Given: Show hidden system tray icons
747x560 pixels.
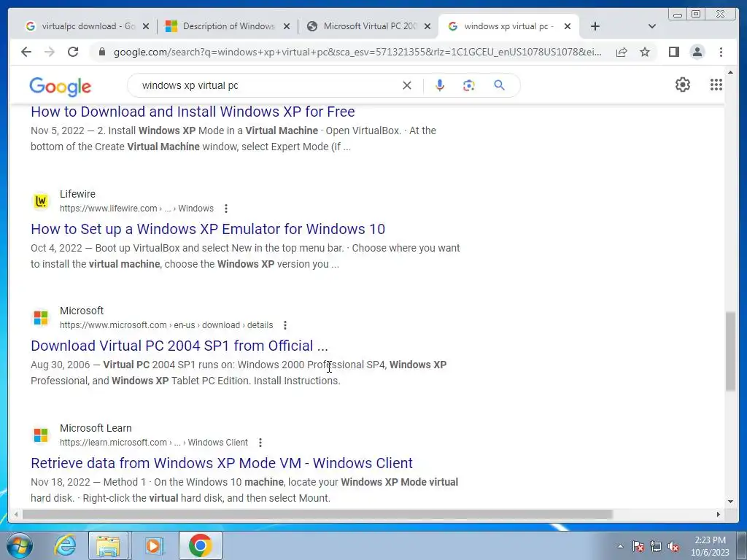Looking at the screenshot, I should [x=620, y=547].
